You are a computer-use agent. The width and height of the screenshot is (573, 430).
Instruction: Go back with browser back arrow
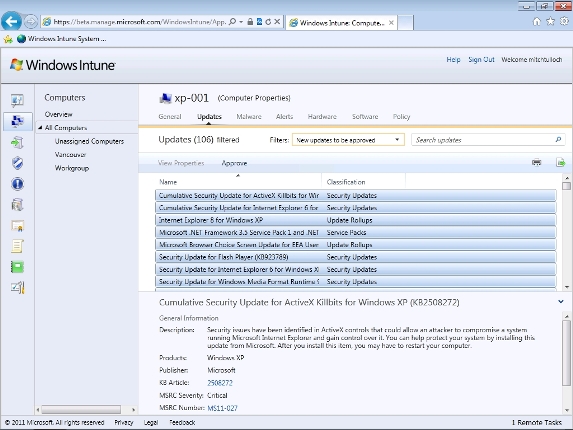11,22
